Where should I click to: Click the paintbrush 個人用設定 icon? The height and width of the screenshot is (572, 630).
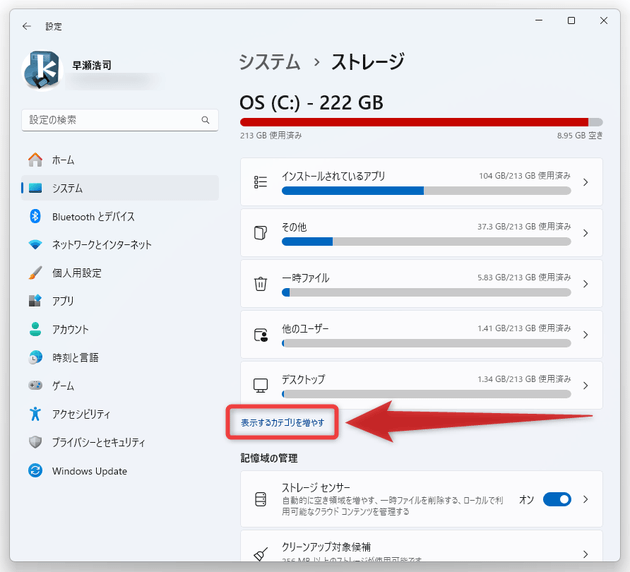click(35, 273)
